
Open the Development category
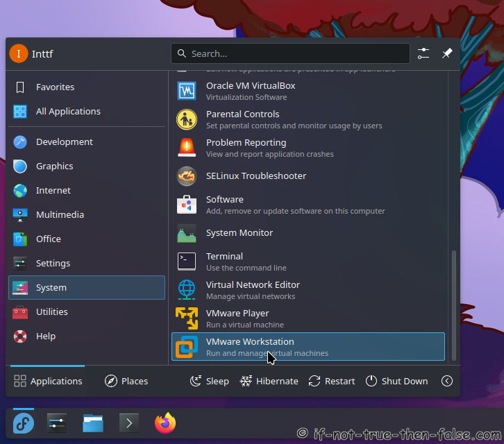pos(87,142)
